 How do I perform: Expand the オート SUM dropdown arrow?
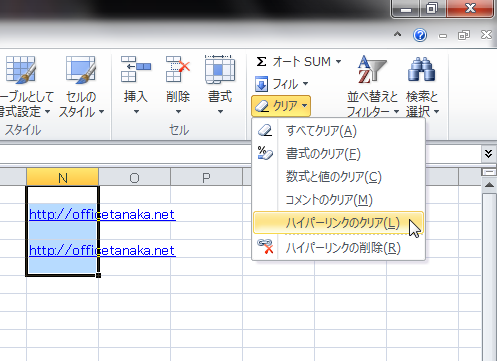338,62
